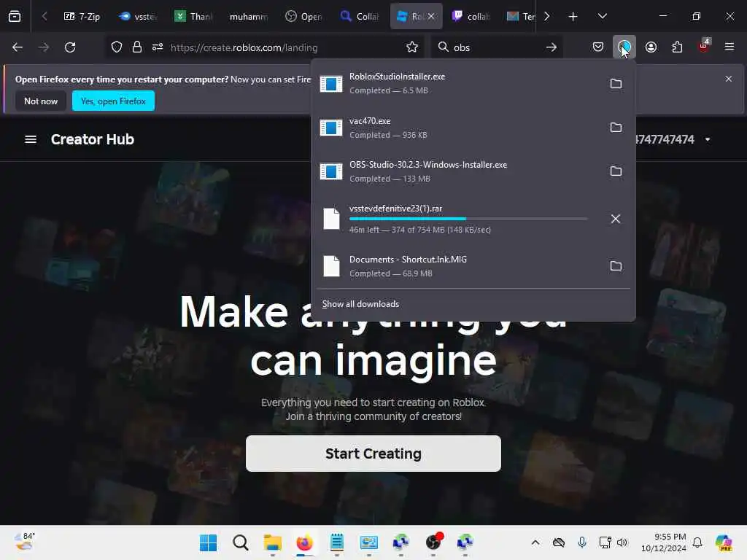Open Firefox View button at top left
747x560 pixels.
click(x=15, y=16)
